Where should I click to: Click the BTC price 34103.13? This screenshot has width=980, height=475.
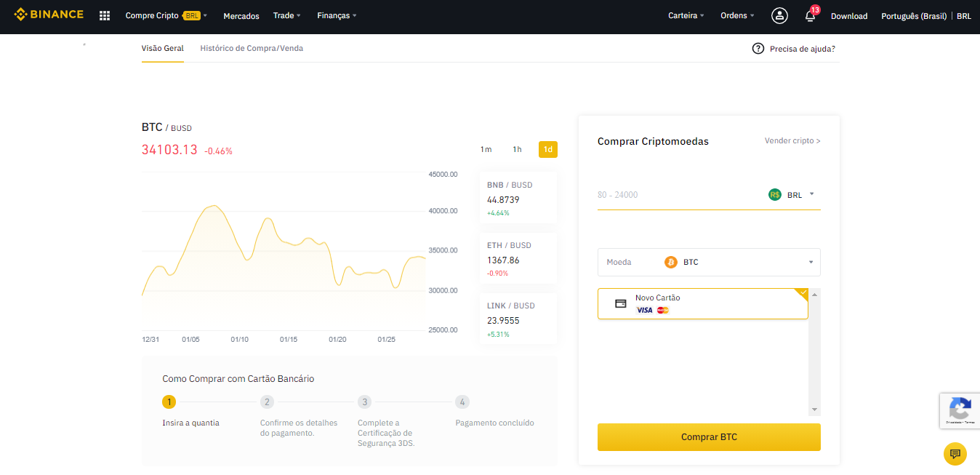(x=169, y=150)
